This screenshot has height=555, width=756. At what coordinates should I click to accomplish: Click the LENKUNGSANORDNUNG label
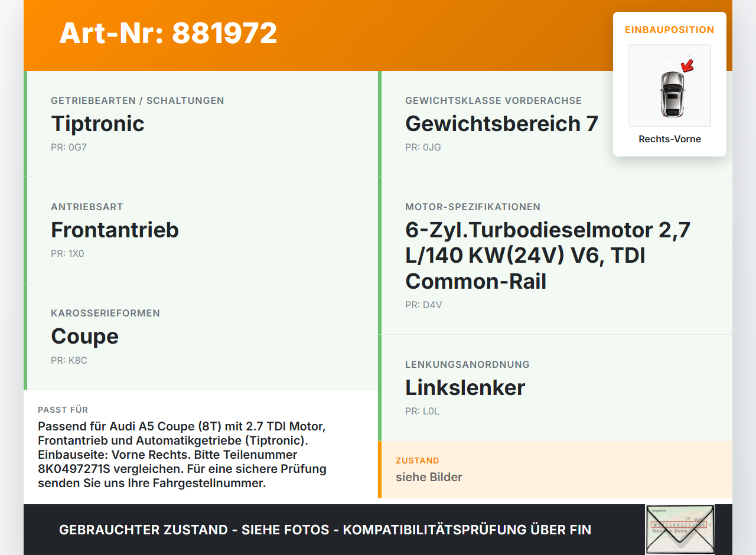[467, 364]
